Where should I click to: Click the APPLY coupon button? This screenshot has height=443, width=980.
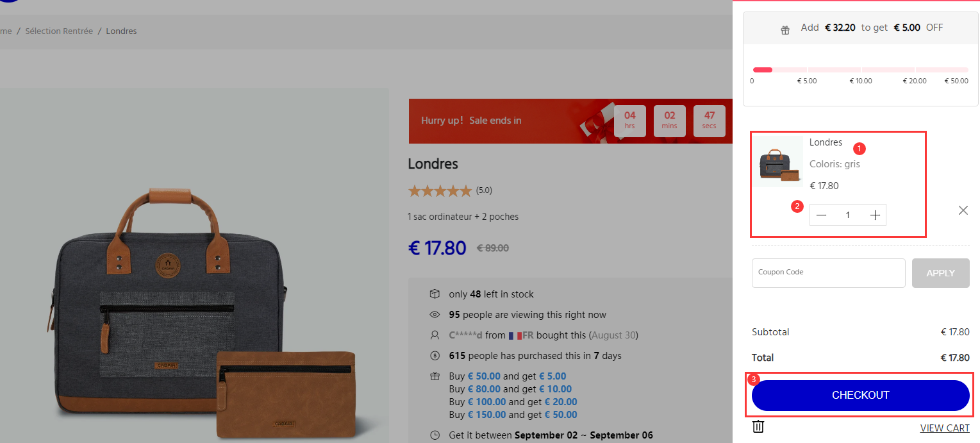pos(940,273)
